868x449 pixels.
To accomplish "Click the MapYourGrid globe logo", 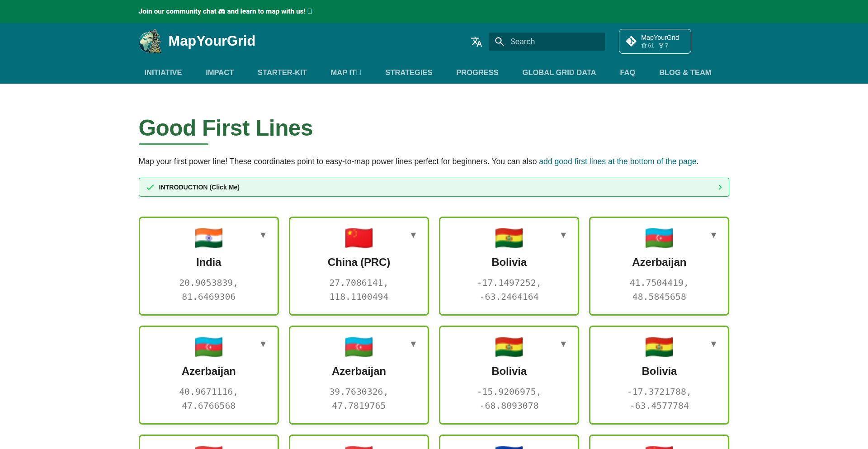I will point(150,41).
